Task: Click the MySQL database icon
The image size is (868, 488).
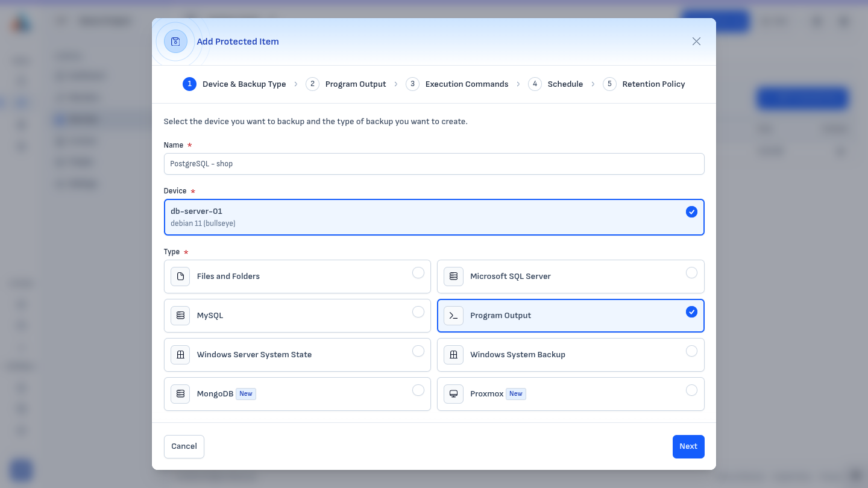Action: pos(180,316)
